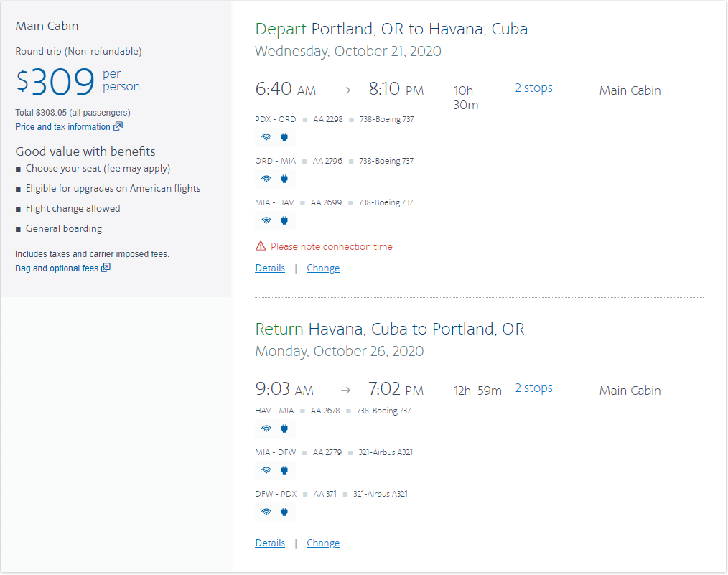The width and height of the screenshot is (728, 575).
Task: Click the red connection time warning icon
Action: pyautogui.click(x=261, y=246)
